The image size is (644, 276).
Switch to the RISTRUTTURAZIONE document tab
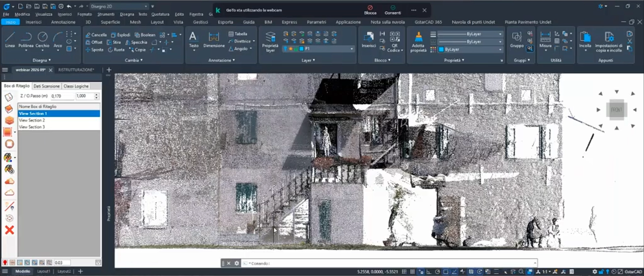coord(76,70)
